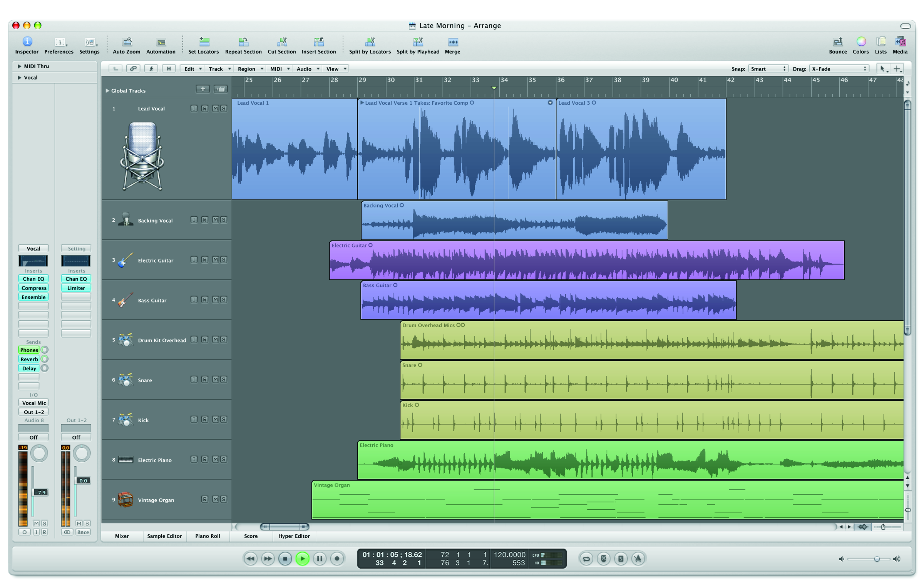
Task: Click the Merge regions icon
Action: click(452, 42)
